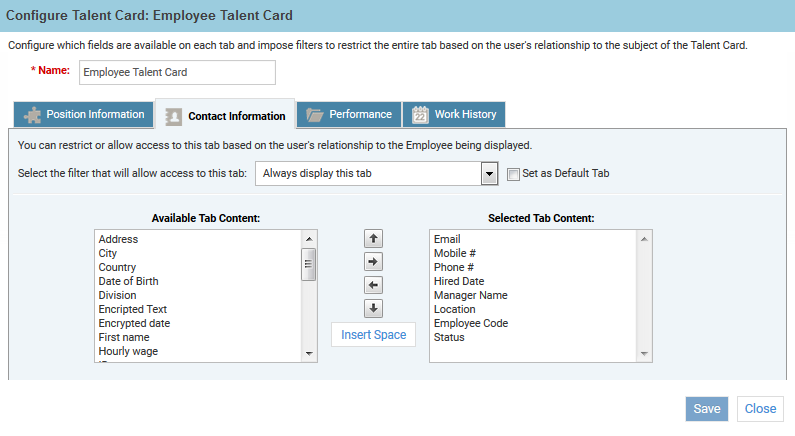Click the Position Information puzzle icon

(32, 115)
